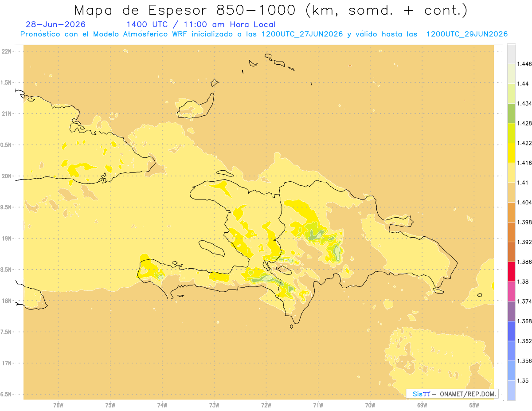Click the "1200UTC_29JUN2026" valid-until time text

467,34
